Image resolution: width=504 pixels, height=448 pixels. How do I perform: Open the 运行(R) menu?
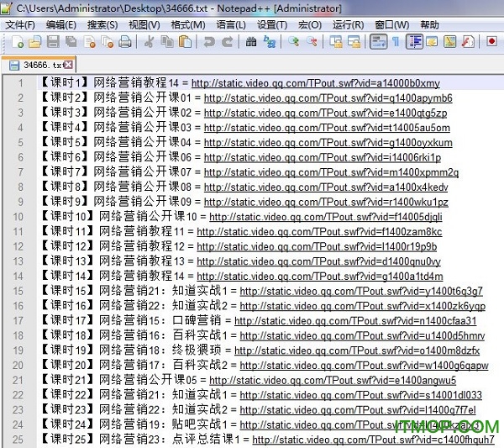click(348, 24)
